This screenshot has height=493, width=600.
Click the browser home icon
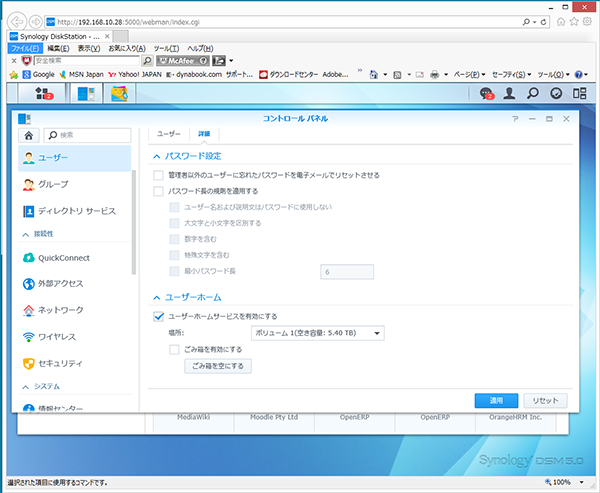click(x=561, y=22)
